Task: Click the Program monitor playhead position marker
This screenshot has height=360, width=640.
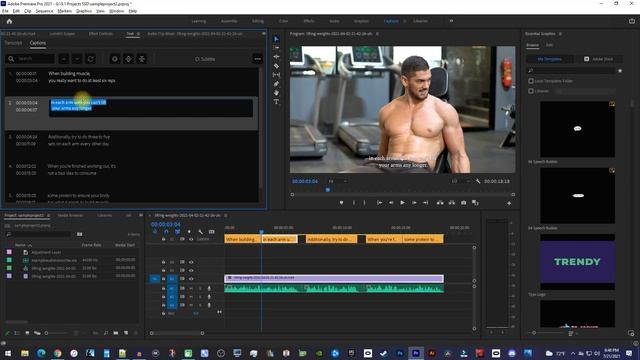Action: (327, 190)
